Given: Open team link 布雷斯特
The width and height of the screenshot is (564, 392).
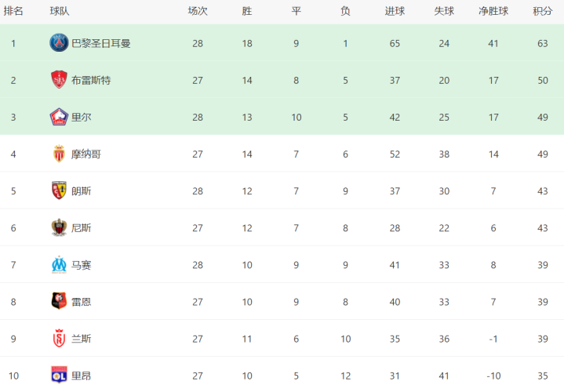Looking at the screenshot, I should (x=91, y=80).
